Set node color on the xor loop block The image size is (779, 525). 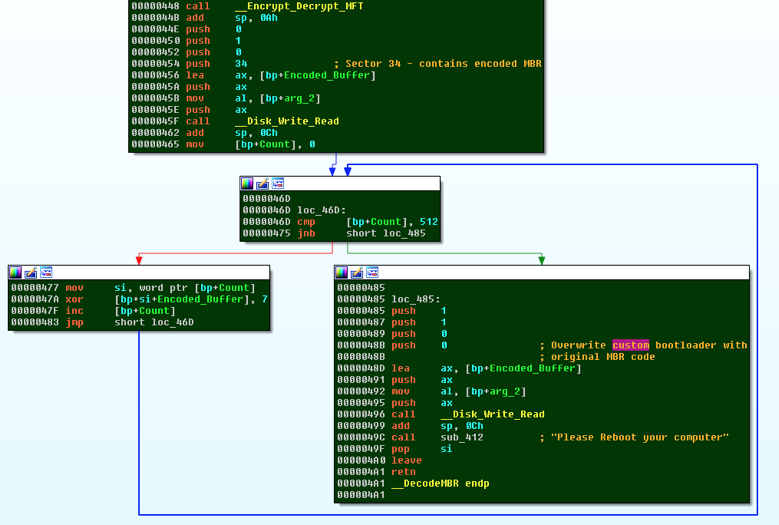coord(16,272)
